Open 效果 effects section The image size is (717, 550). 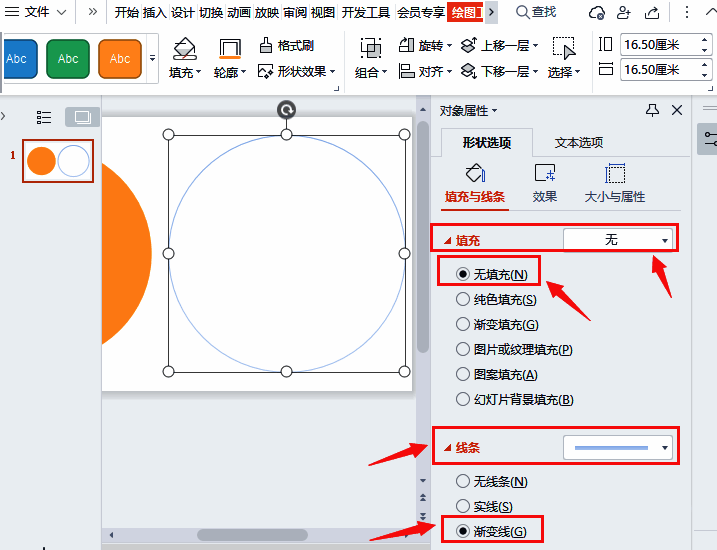pyautogui.click(x=545, y=184)
